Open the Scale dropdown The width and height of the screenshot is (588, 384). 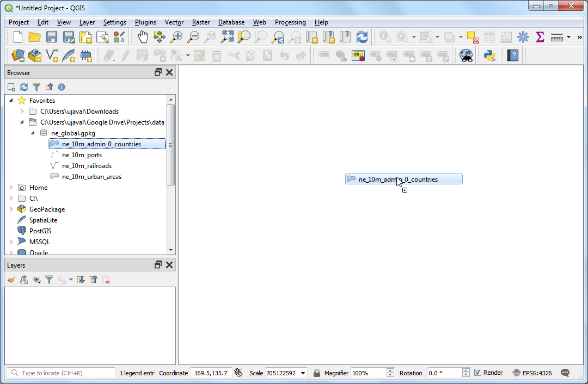[303, 373]
